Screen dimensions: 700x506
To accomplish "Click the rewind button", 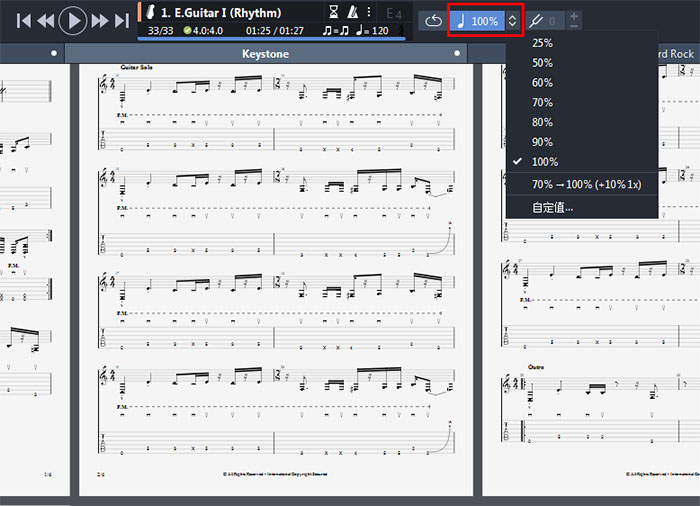I will point(47,20).
